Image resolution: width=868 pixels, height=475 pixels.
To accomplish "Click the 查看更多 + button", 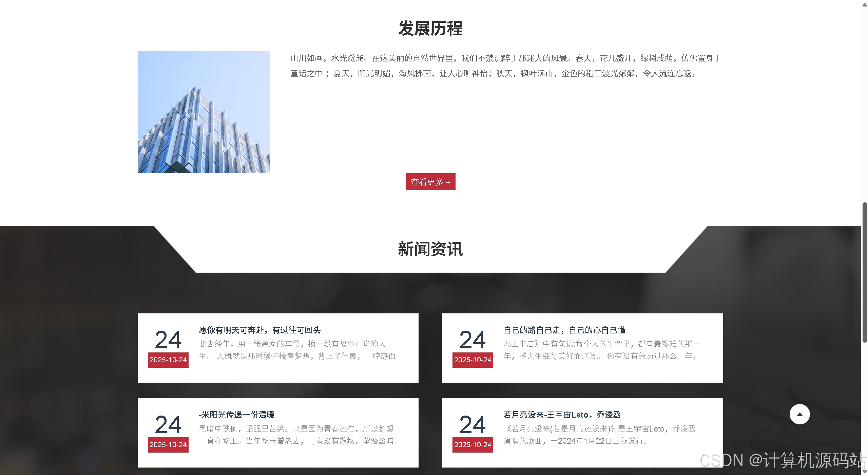I will 430,182.
